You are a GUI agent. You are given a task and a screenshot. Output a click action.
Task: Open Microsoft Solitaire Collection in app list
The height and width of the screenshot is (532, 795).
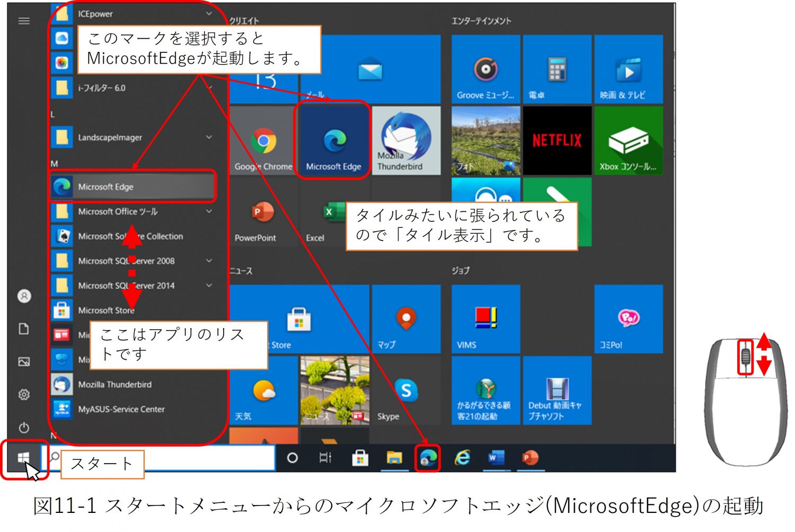133,236
